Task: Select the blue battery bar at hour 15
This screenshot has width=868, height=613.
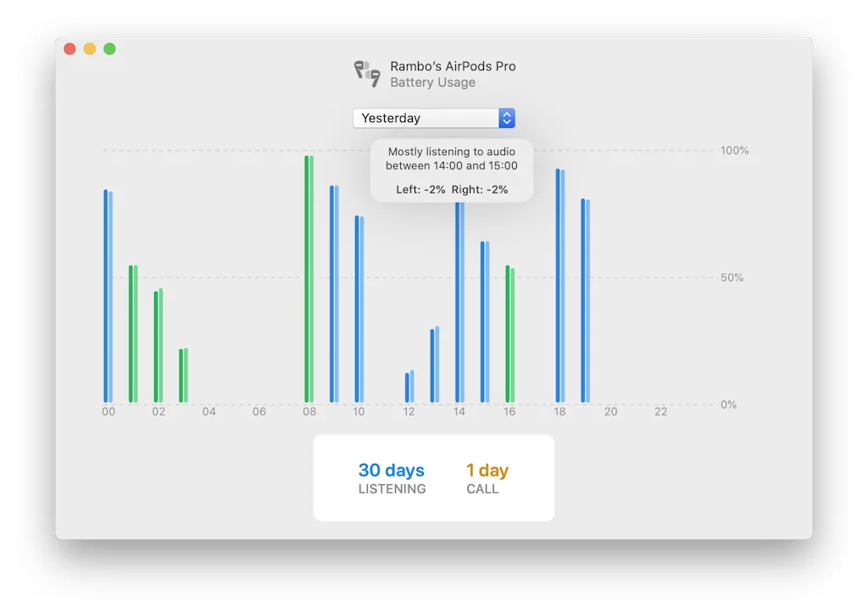Action: [485, 321]
